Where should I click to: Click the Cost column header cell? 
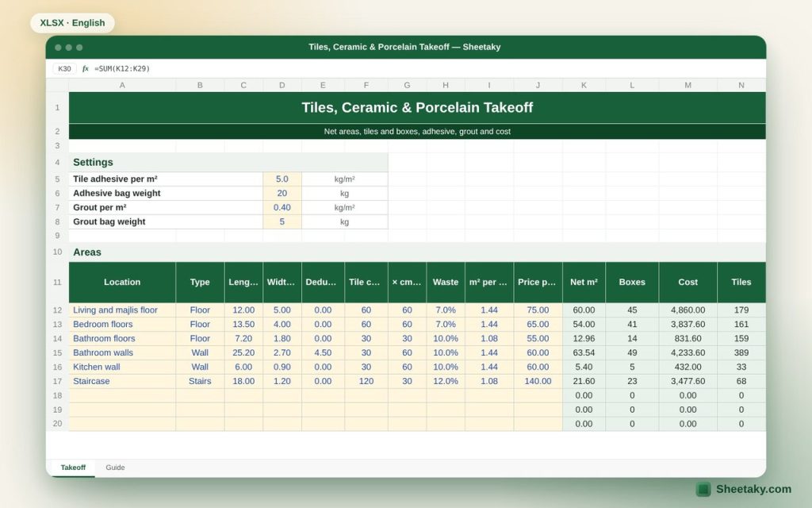[688, 282]
